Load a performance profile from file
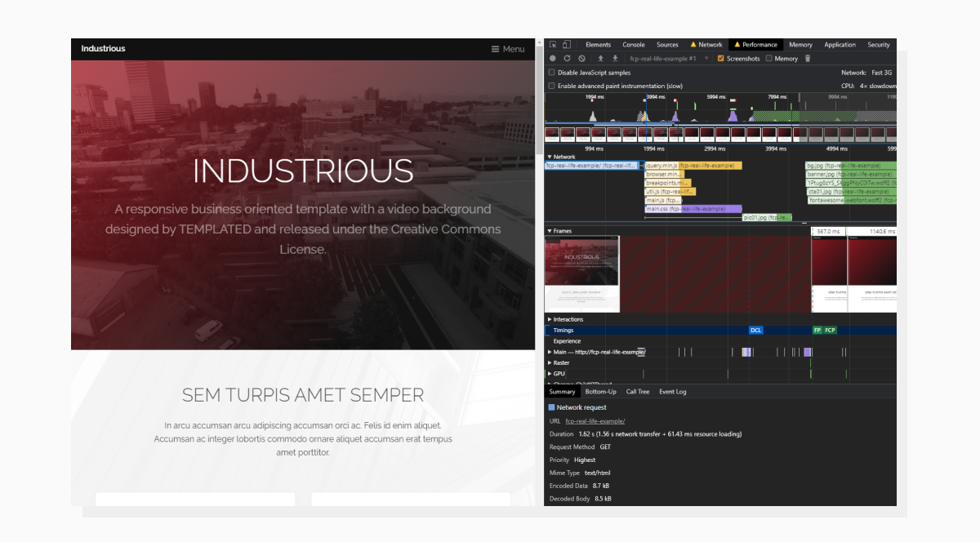 point(600,59)
